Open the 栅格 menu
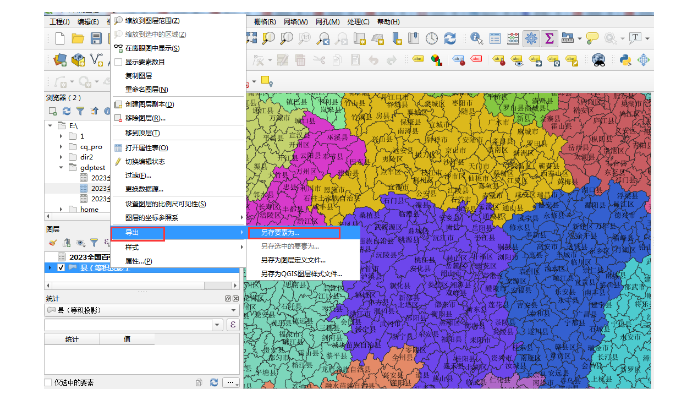674x401 pixels. click(265, 21)
